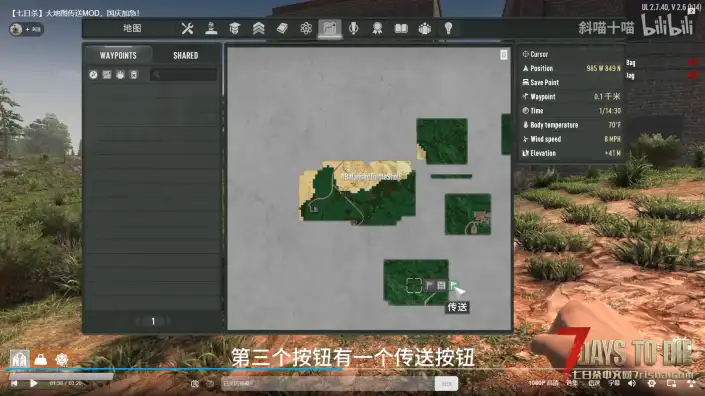Click the hand icon in the waypoints toolbar
705x396 pixels.
tap(120, 75)
